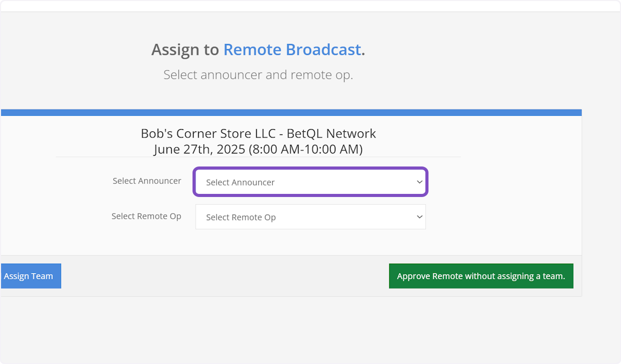Click the Bob's Corner Store LLC title
Screen dimensions: 621x364
tap(208, 133)
